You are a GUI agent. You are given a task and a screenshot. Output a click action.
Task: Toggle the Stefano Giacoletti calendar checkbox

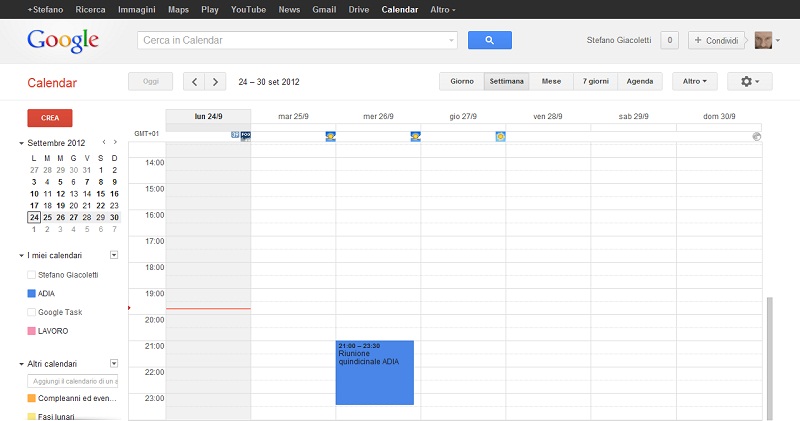[x=31, y=275]
